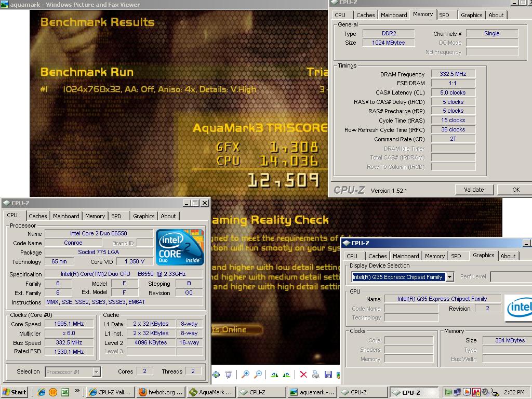Click the Command Rate value 2T
This screenshot has width=532, height=399.
pos(453,139)
